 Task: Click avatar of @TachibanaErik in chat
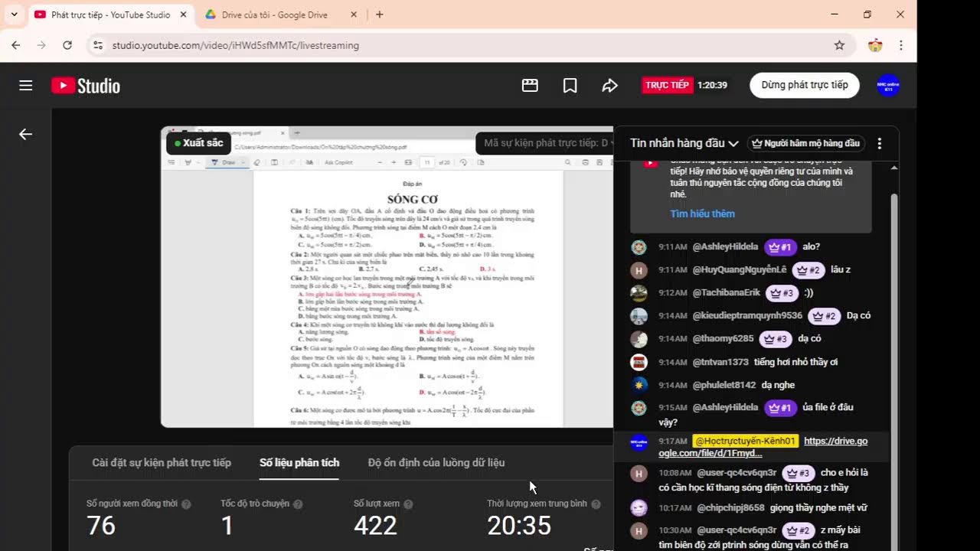click(639, 292)
